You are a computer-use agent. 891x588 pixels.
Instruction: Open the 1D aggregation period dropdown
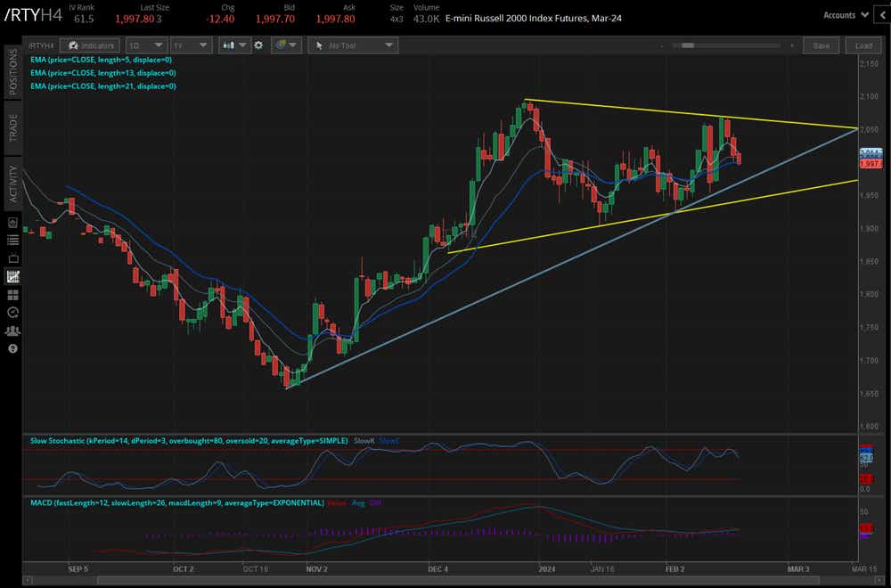point(146,45)
